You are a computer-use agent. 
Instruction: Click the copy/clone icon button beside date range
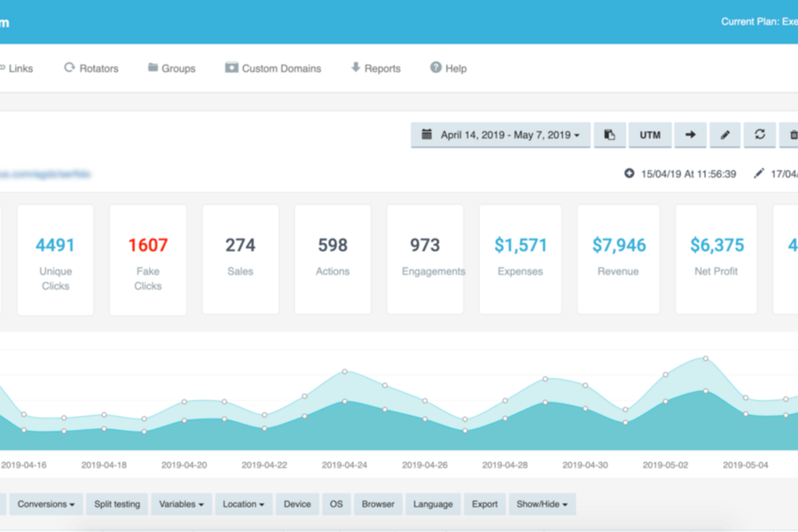[609, 135]
